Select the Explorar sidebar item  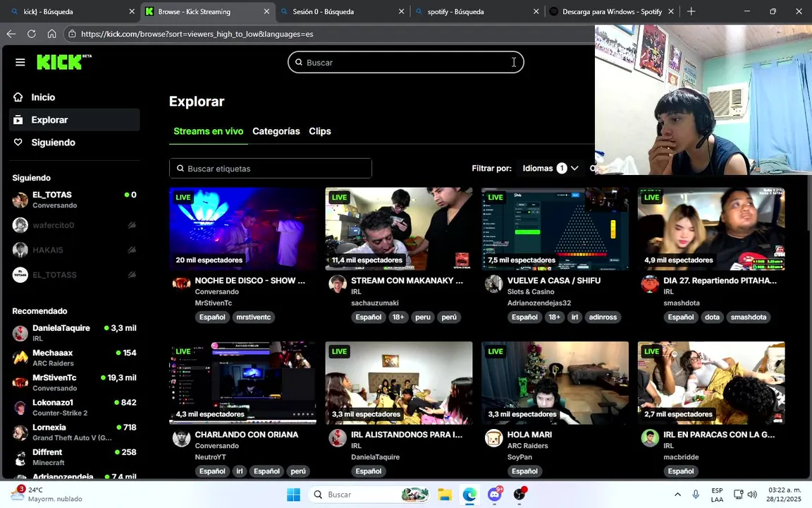pyautogui.click(x=74, y=120)
